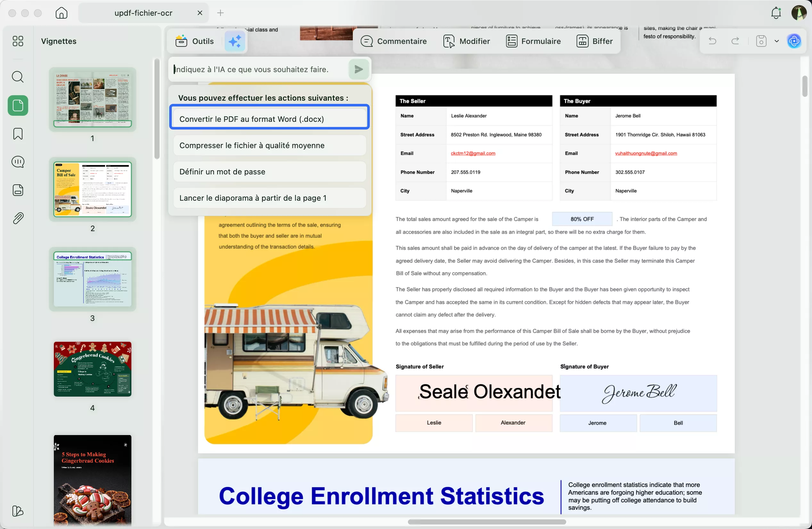Image resolution: width=812 pixels, height=529 pixels.
Task: Select Définir un mot de passe
Action: (269, 172)
